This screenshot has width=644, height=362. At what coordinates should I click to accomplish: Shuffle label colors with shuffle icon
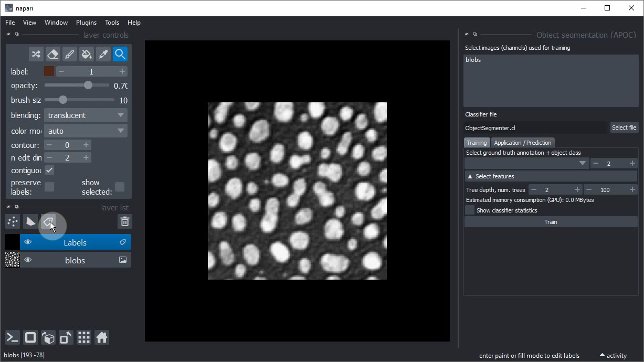click(36, 54)
